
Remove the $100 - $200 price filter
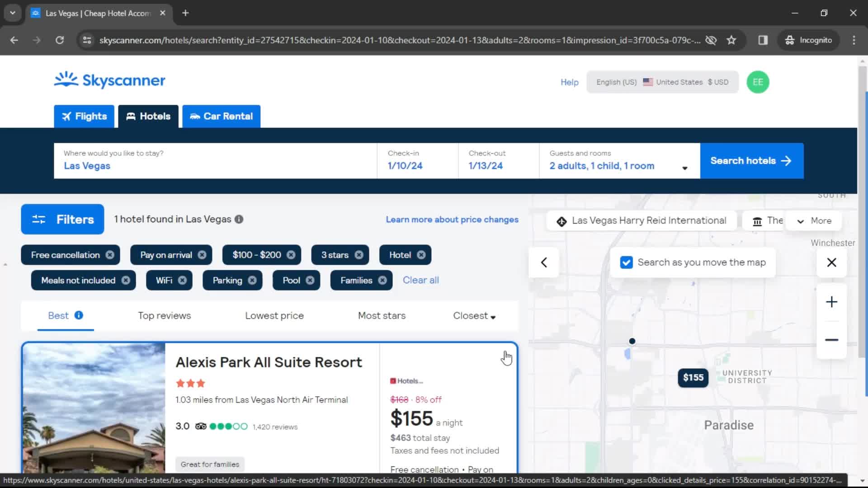pyautogui.click(x=291, y=255)
